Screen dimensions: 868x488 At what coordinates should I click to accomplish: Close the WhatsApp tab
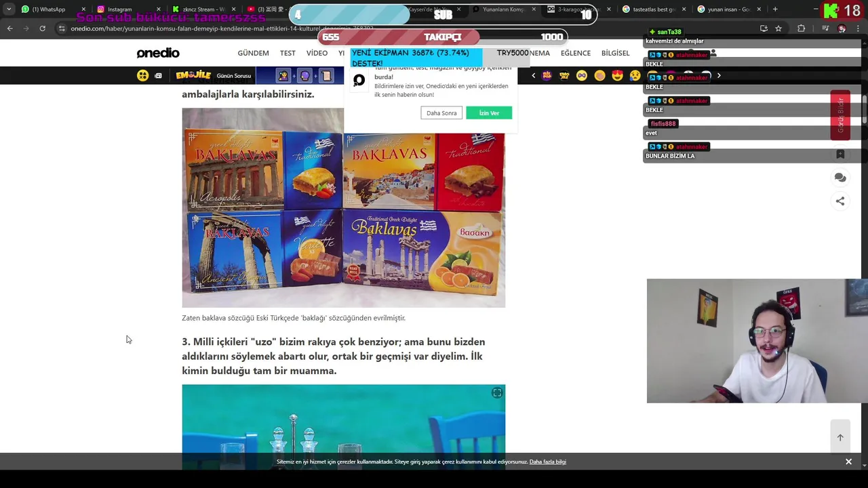click(x=83, y=9)
